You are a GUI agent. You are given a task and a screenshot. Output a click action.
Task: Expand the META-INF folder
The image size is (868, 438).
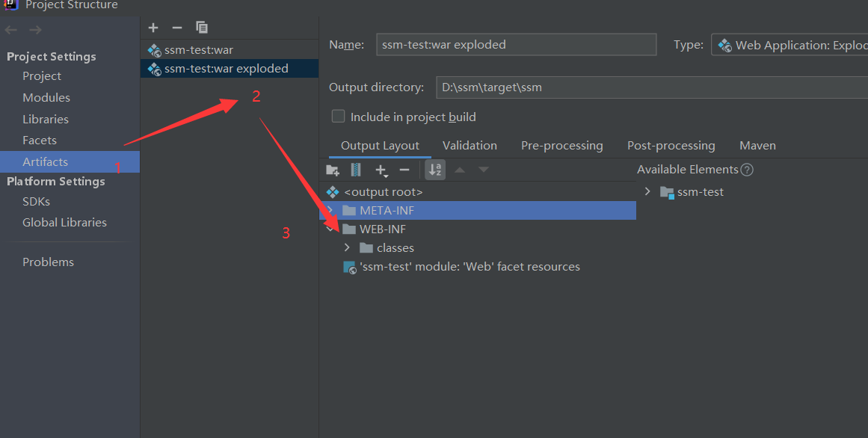pyautogui.click(x=330, y=211)
